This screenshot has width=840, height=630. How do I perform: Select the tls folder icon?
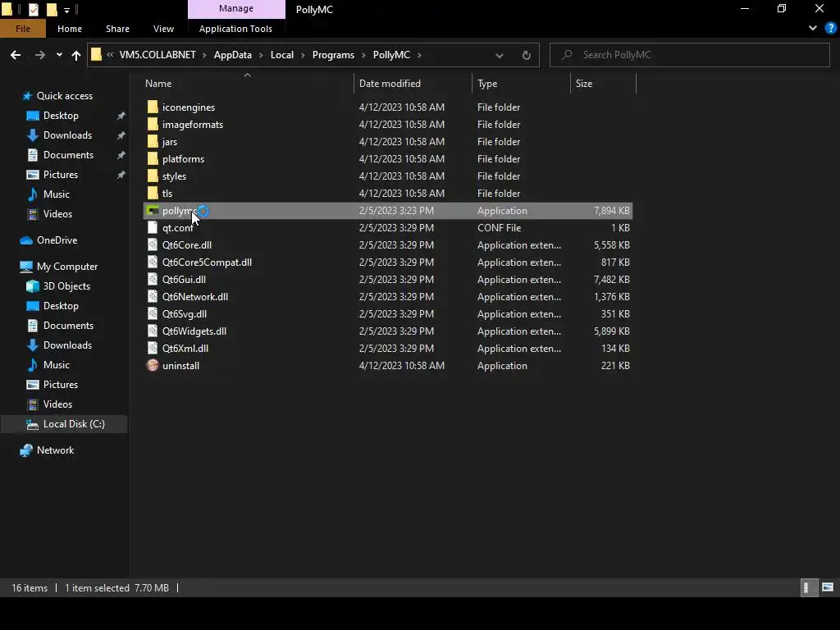click(x=153, y=193)
